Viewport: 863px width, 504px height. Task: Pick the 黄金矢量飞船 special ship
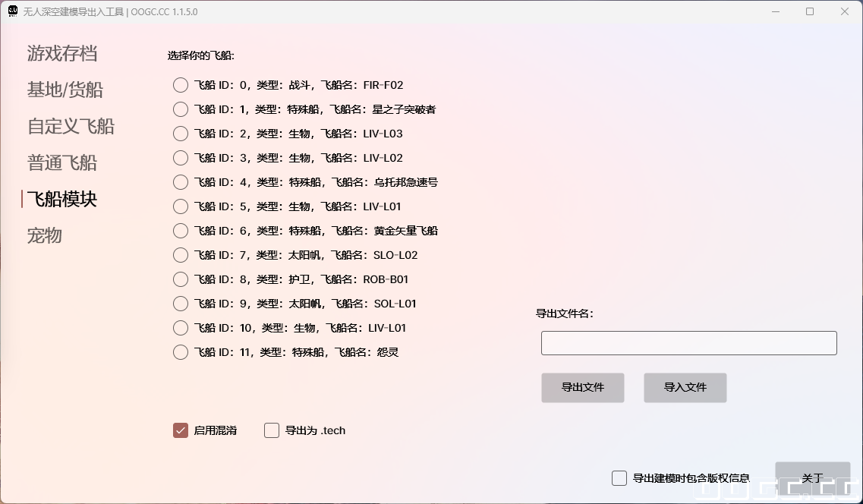pyautogui.click(x=180, y=231)
